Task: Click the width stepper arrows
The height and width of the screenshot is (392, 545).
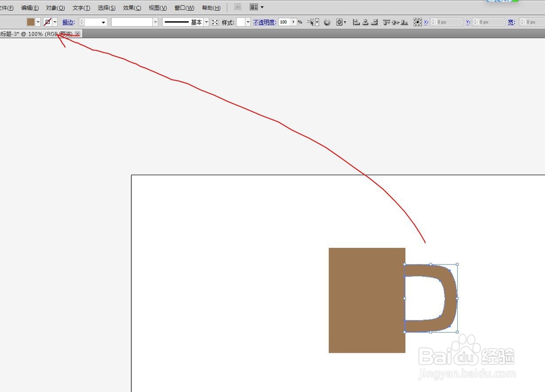Action: click(x=522, y=22)
